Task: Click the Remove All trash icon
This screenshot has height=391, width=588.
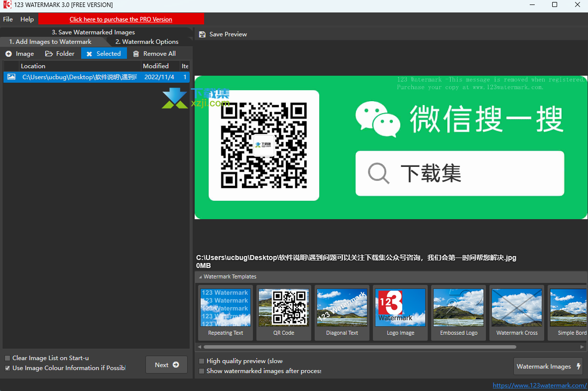Action: point(136,54)
